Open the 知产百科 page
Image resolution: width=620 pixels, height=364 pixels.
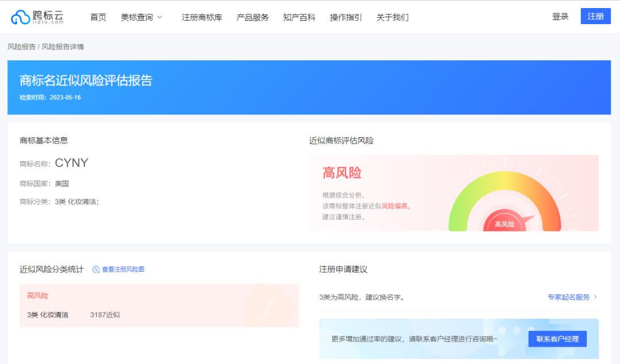299,17
